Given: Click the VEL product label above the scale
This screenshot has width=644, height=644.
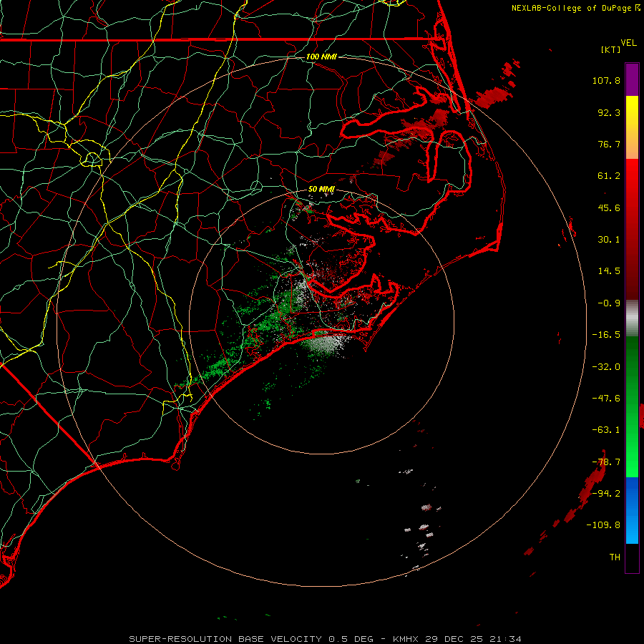Looking at the screenshot, I should click(x=628, y=43).
